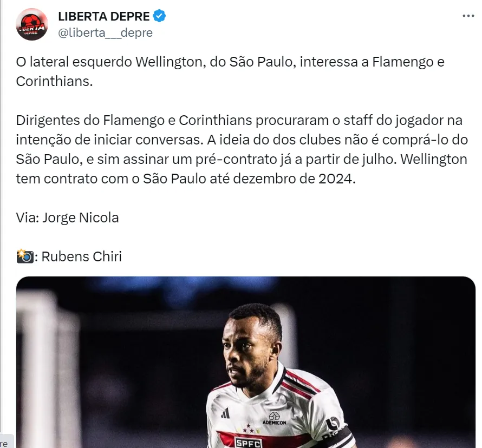
Task: Open the @liberta___depre handle link
Action: pyautogui.click(x=106, y=32)
